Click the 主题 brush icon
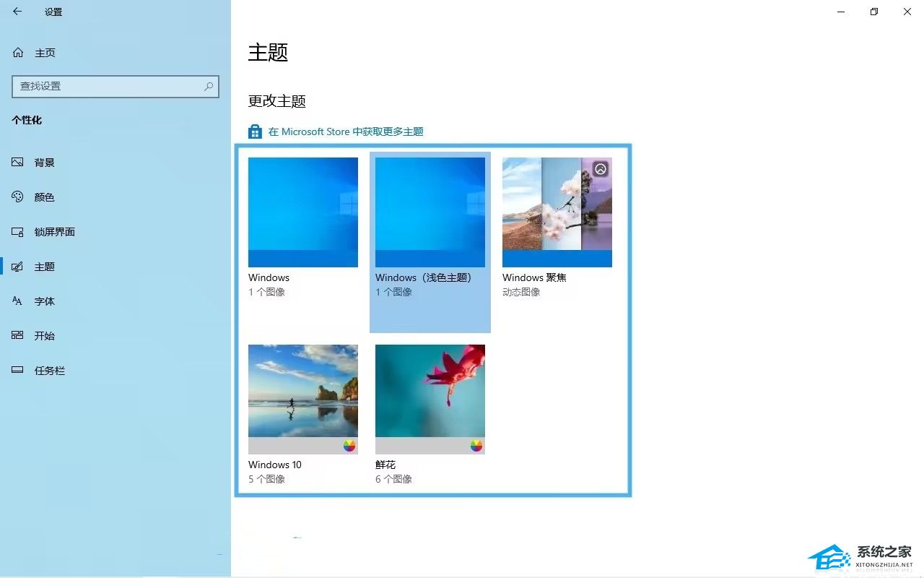Viewport: 924px width, 578px height. 18,267
